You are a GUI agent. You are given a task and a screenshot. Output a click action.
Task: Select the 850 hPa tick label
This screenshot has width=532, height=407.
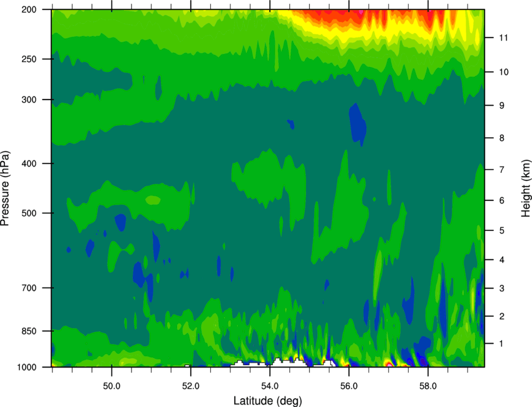[x=32, y=331]
